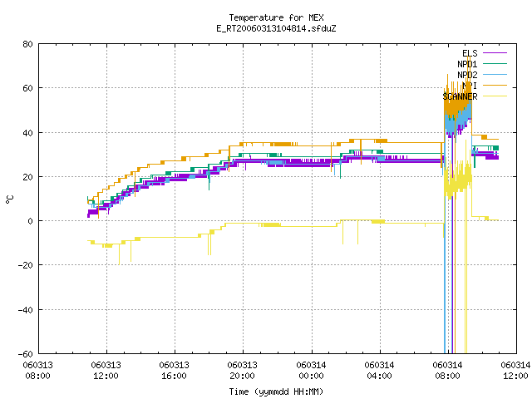Viewport: 532px width, 399px height.
Task: Click the 060313 16:00 x-axis label
Action: pyautogui.click(x=174, y=371)
